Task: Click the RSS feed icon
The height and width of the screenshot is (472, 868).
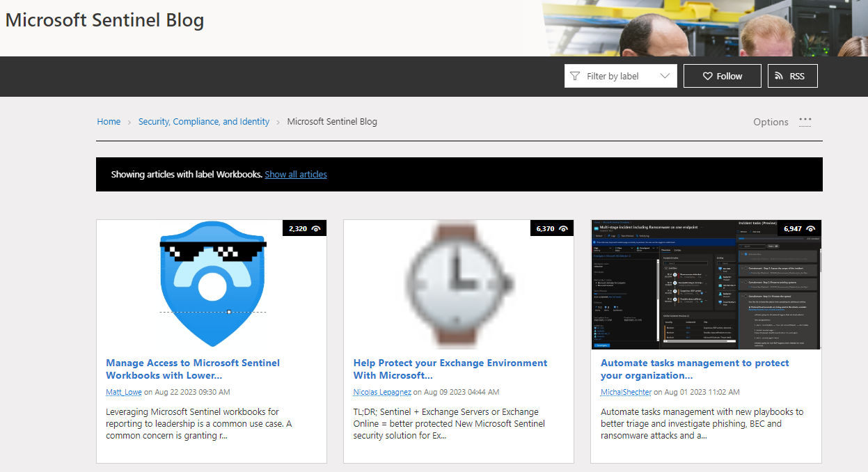Action: (778, 77)
